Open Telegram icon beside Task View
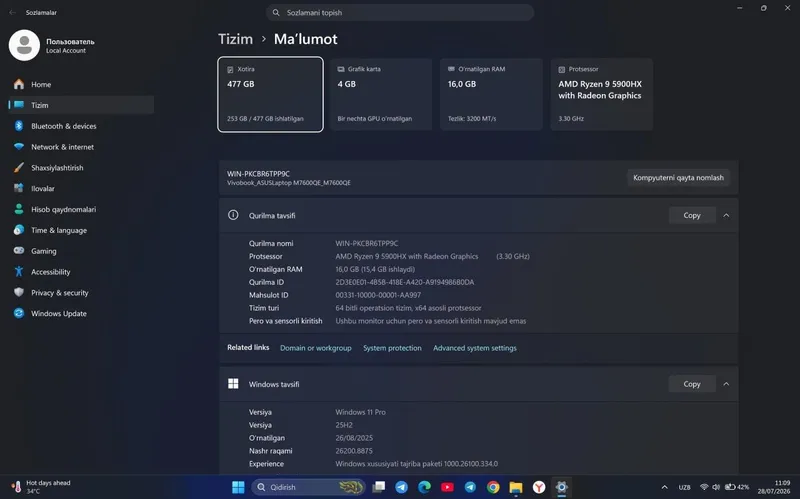This screenshot has width=800, height=499. coord(402,487)
